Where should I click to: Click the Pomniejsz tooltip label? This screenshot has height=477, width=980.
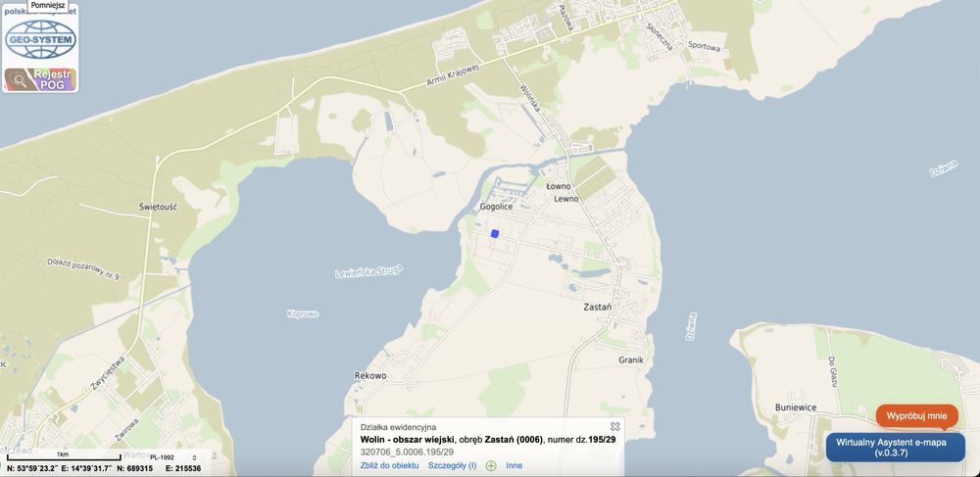[48, 4]
